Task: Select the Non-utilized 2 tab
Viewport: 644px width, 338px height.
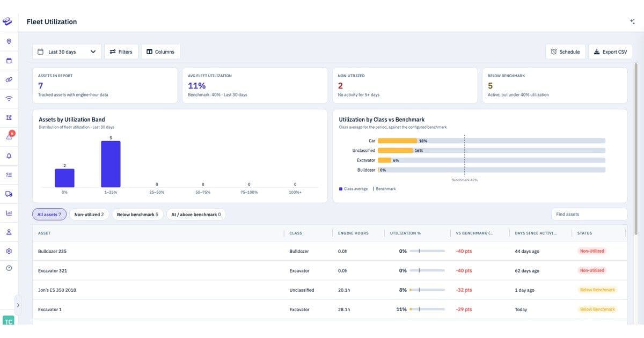Action: coord(89,215)
